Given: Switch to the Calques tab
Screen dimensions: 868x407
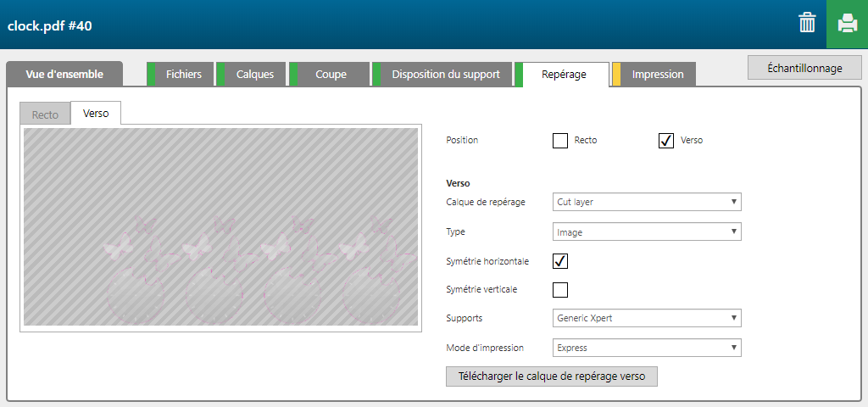Looking at the screenshot, I should coord(251,75).
